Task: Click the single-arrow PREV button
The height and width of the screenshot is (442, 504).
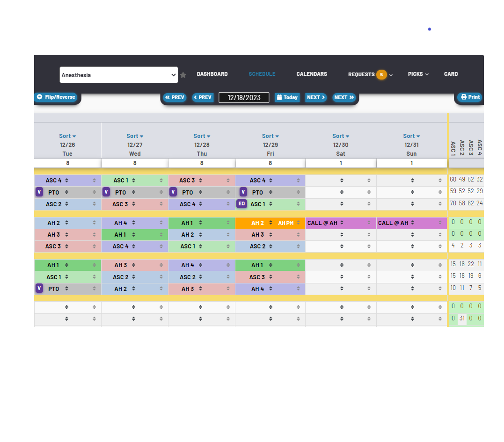Action: click(203, 98)
